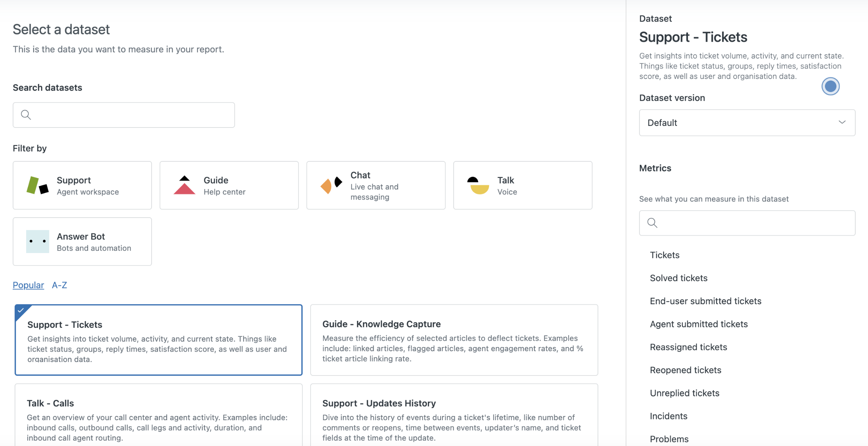Click the blue selection indicator beside dataset description

point(830,86)
